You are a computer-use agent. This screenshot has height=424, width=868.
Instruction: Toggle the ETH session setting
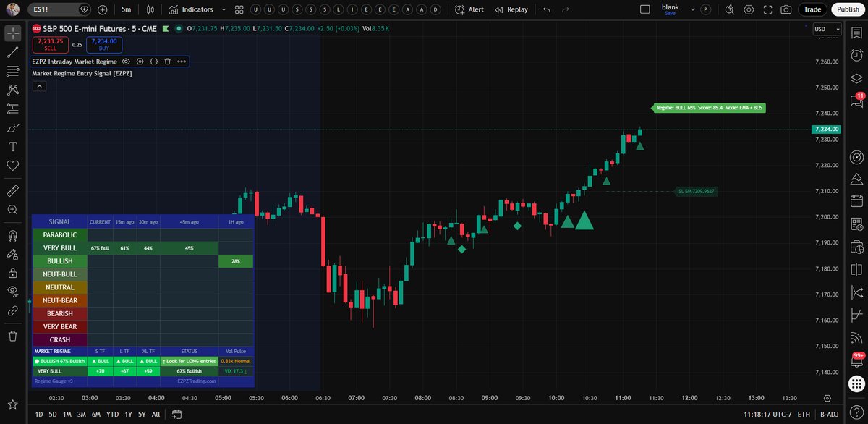tap(804, 414)
